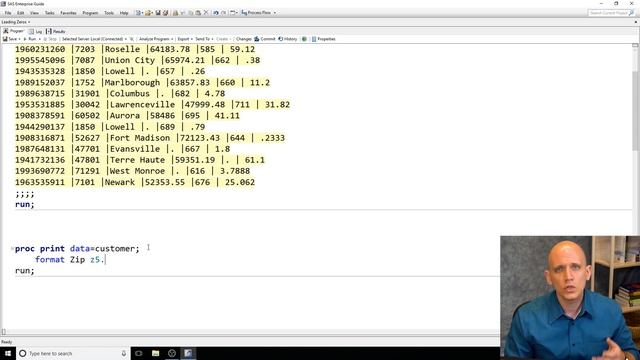Click the Copy toolbar icon

[x=191, y=13]
